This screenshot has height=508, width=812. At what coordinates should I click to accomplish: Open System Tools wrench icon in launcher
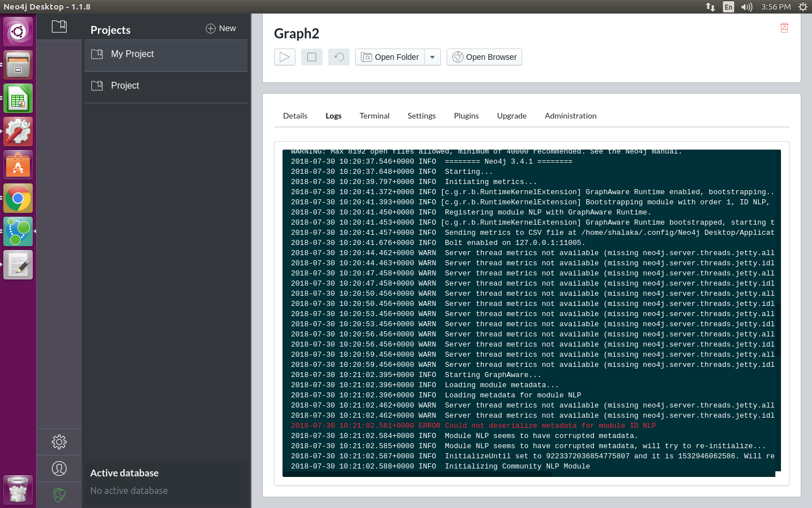click(x=18, y=132)
